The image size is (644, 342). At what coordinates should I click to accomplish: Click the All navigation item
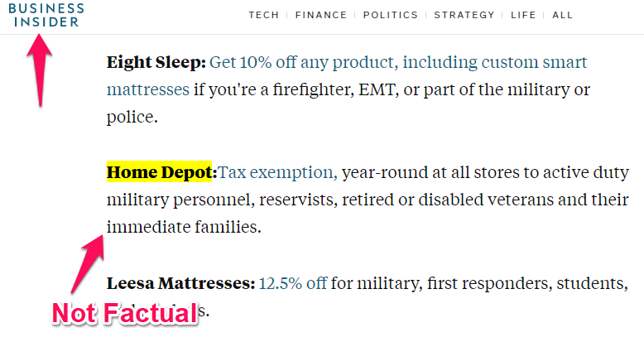pos(562,15)
